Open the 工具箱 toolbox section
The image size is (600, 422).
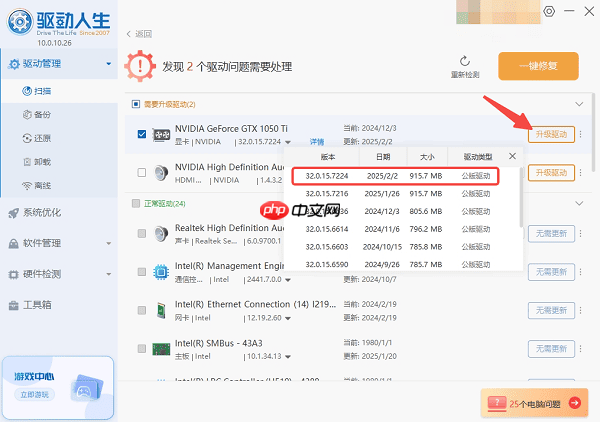pyautogui.click(x=38, y=304)
